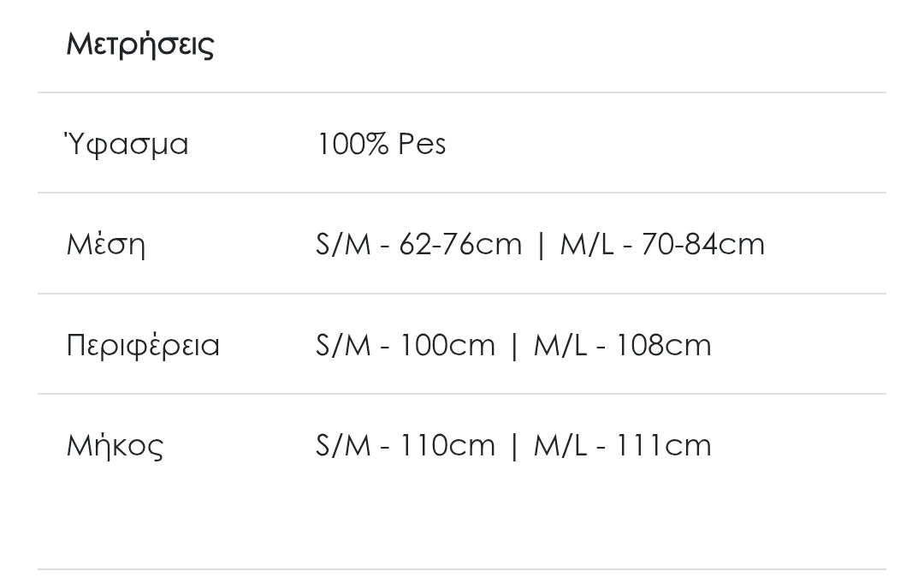Click the Μετρήσεις section heading

(x=140, y=44)
